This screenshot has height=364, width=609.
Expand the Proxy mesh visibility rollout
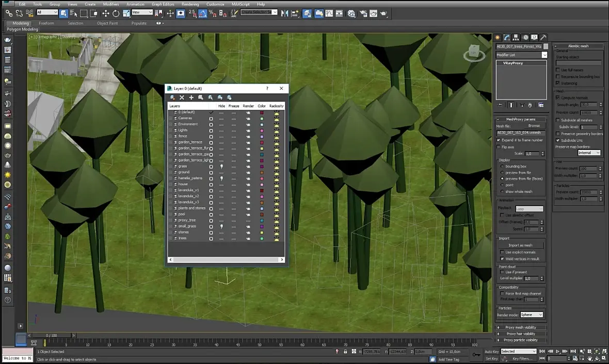(x=520, y=327)
